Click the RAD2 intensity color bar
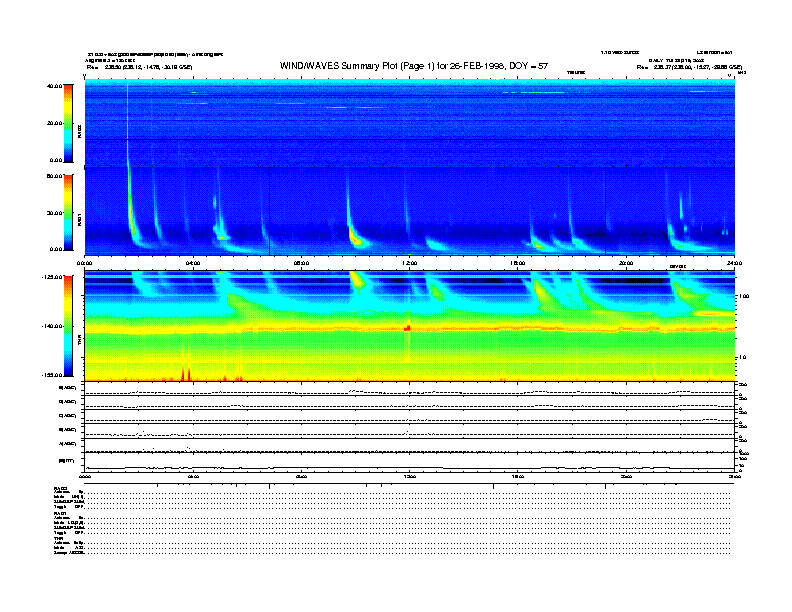792x612 pixels. click(68, 124)
